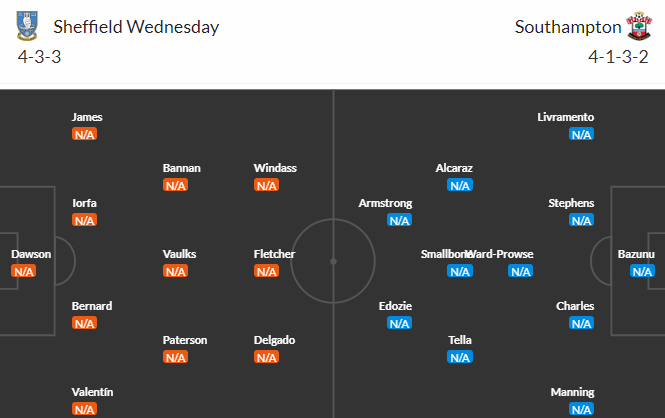Select player James in the lineup
The image size is (665, 418).
[x=87, y=117]
